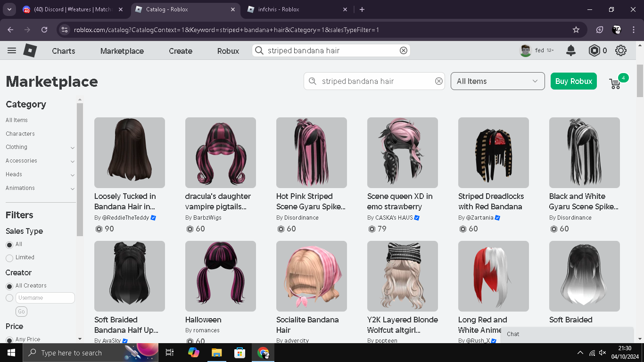Click the muted volume tray icon

603,353
